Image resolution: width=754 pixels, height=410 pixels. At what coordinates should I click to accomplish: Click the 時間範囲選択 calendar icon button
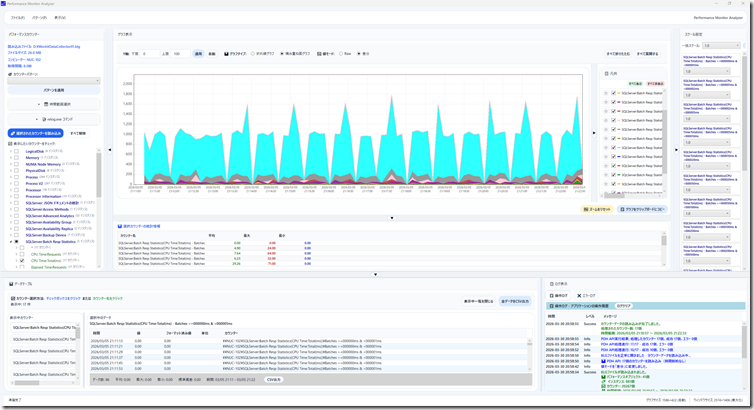point(52,104)
